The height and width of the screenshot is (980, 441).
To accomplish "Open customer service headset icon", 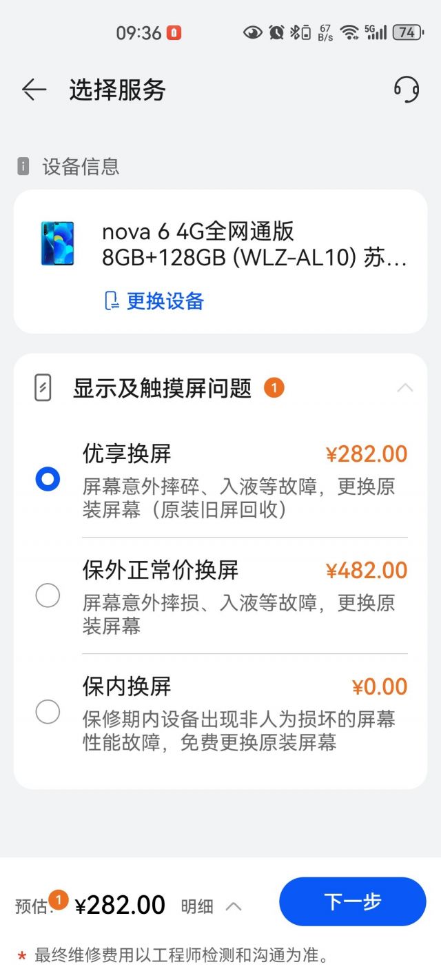I will point(407,90).
